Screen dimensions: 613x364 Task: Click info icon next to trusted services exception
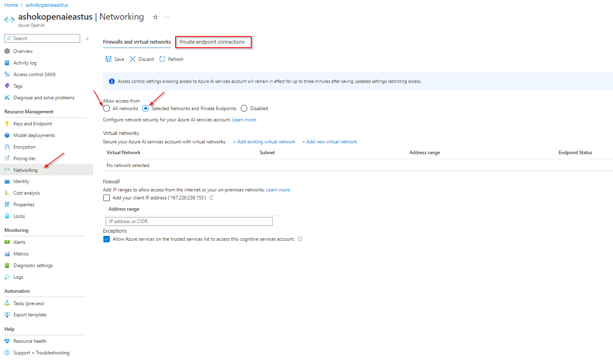[x=300, y=239]
